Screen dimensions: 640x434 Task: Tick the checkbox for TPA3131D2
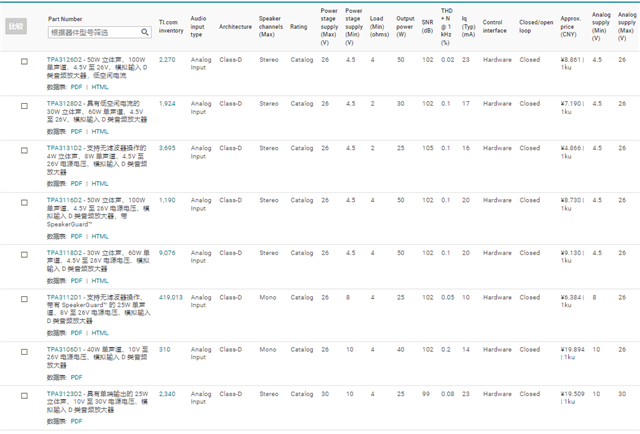(x=24, y=150)
